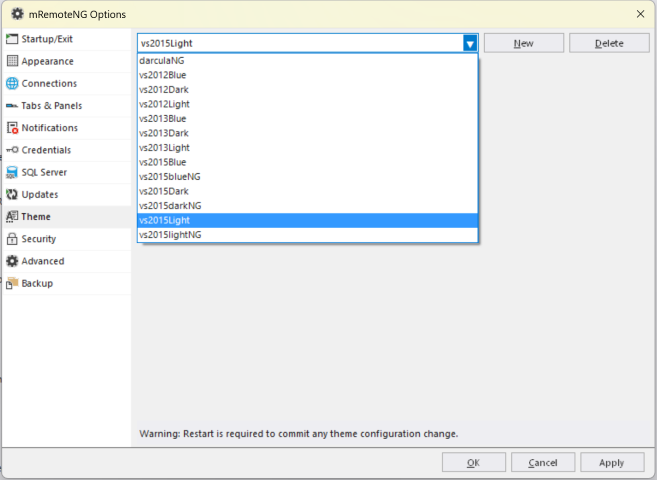The width and height of the screenshot is (657, 480).
Task: Open the Updates options page
Action: [40, 194]
